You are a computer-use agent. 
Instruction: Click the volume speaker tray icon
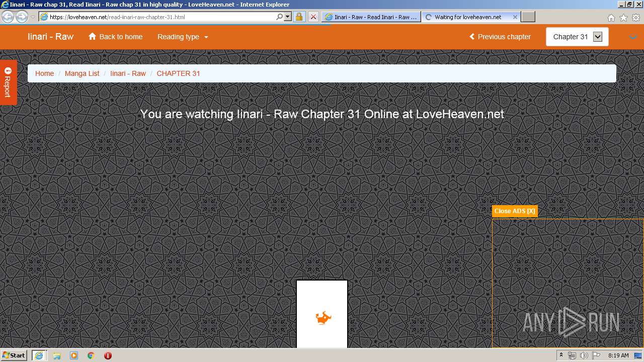pyautogui.click(x=584, y=355)
